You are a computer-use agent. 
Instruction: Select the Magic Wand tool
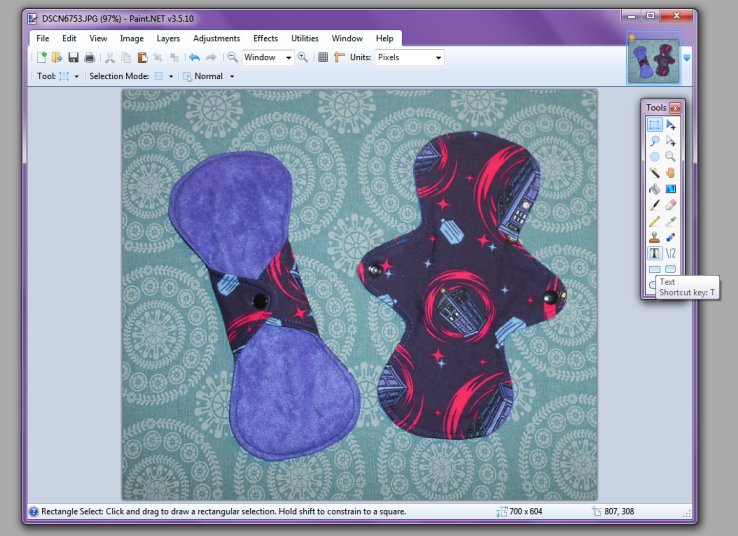[x=654, y=172]
